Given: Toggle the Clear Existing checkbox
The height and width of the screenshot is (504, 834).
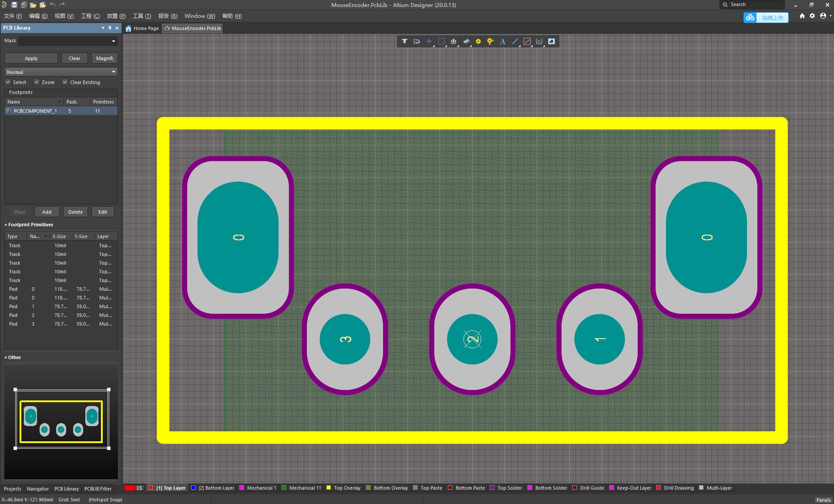Looking at the screenshot, I should (x=65, y=82).
